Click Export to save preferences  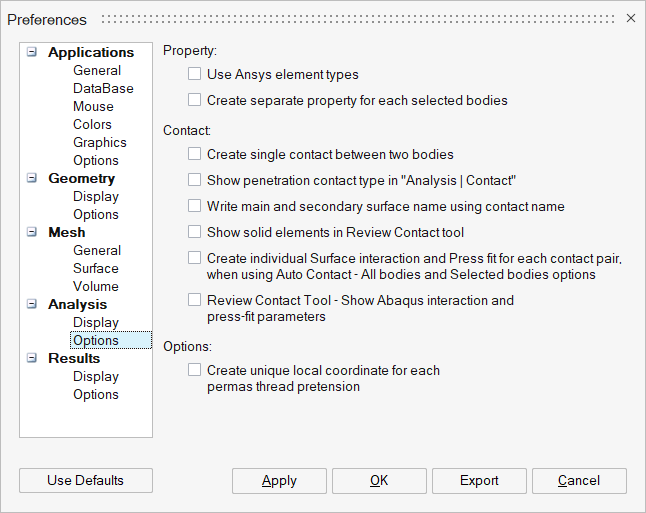pos(479,481)
